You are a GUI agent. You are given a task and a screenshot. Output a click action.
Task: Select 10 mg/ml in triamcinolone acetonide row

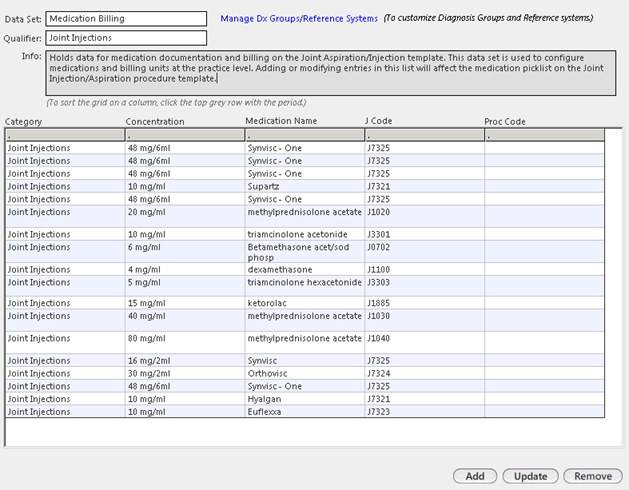[x=185, y=234]
